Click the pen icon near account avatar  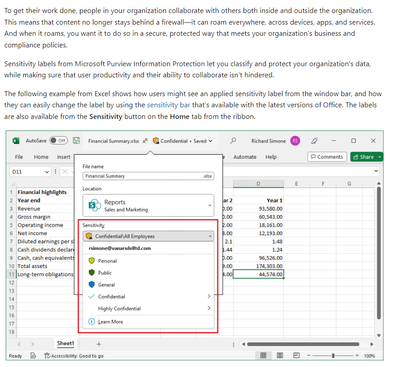[x=314, y=141]
